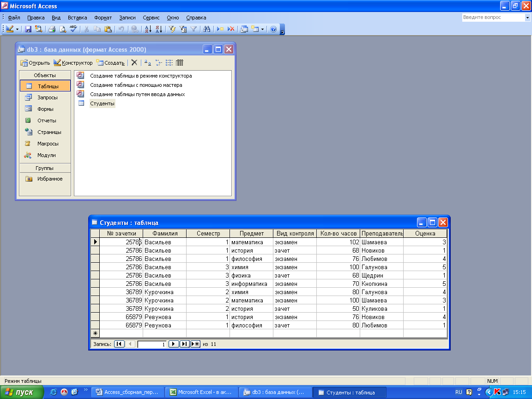The image size is (532, 399).
Task: Open the Сервис menu
Action: click(x=151, y=18)
